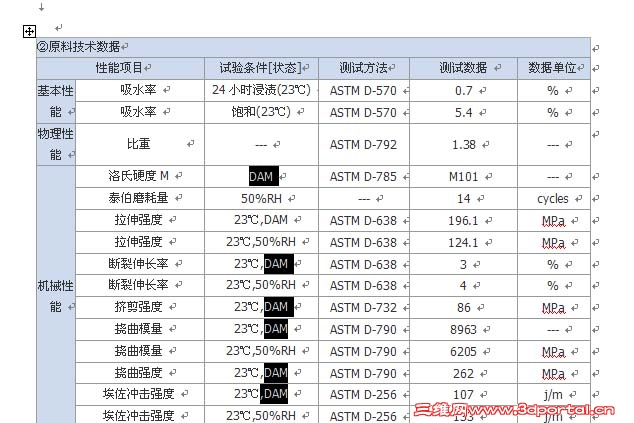Image resolution: width=634 pixels, height=423 pixels.
Task: Click the value '14'
Action: pyautogui.click(x=463, y=199)
